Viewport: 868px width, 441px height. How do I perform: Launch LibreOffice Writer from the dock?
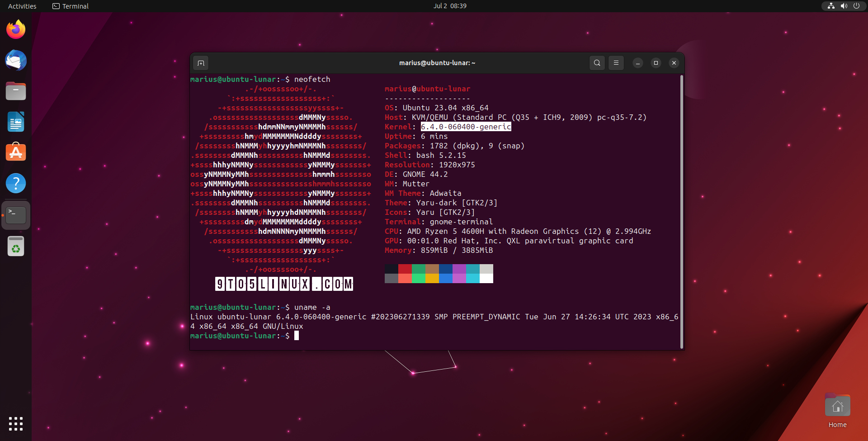pyautogui.click(x=16, y=122)
